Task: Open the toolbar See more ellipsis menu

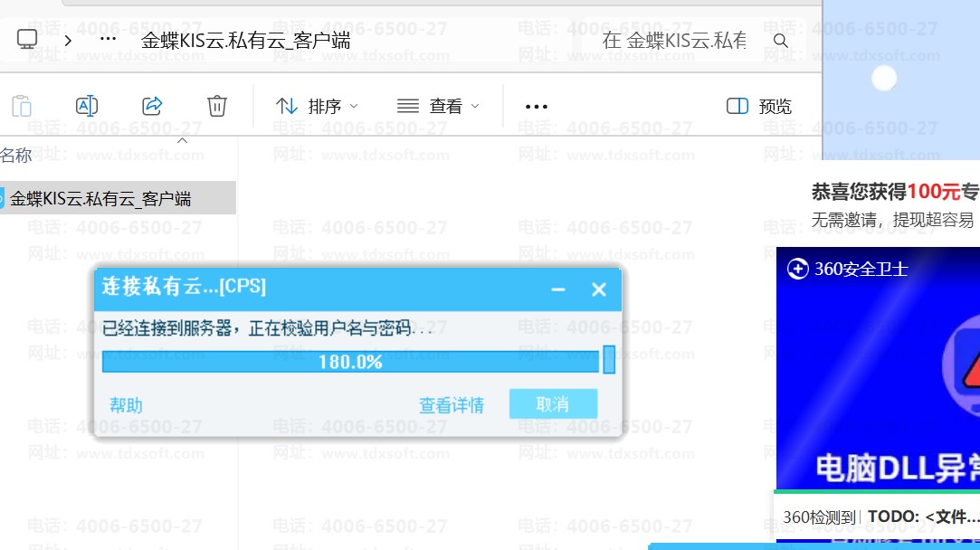Action: [537, 106]
